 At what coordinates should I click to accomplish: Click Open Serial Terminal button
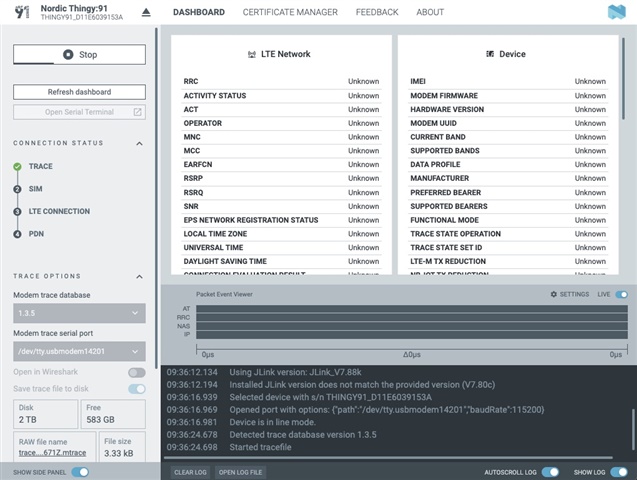(79, 112)
